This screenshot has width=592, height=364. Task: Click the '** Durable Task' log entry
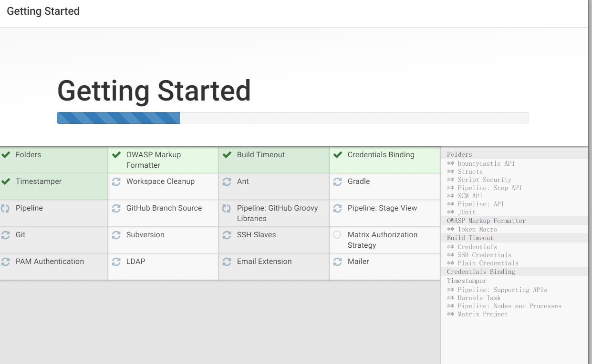474,298
